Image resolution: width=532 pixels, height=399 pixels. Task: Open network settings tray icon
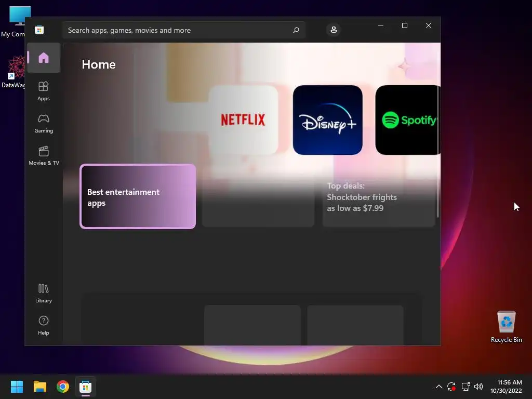(x=465, y=387)
